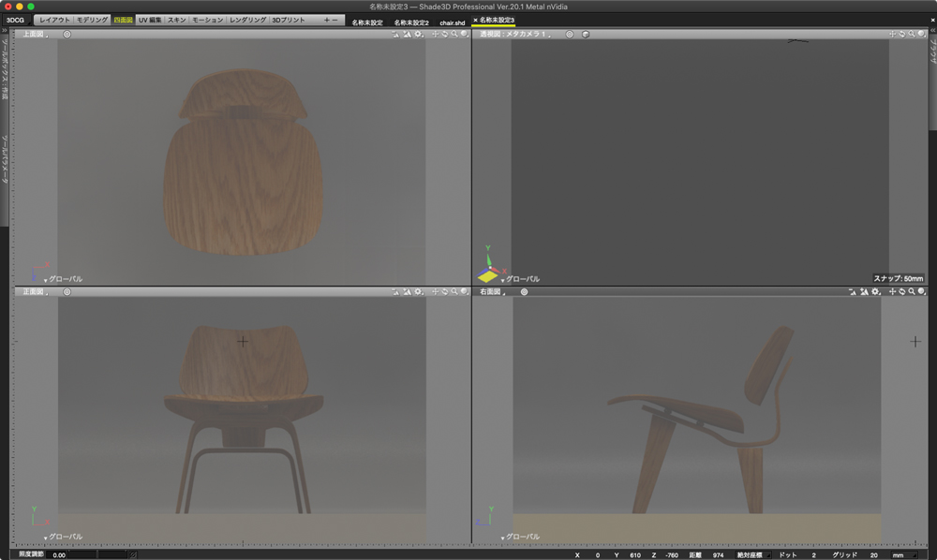Click the 照度調節 value field 0.00
The image size is (937, 560).
58,555
